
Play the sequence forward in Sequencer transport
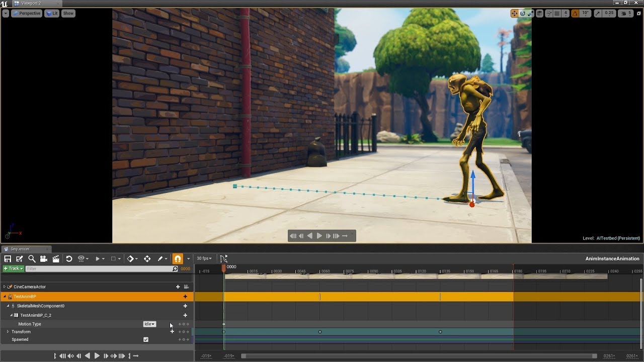point(97,356)
